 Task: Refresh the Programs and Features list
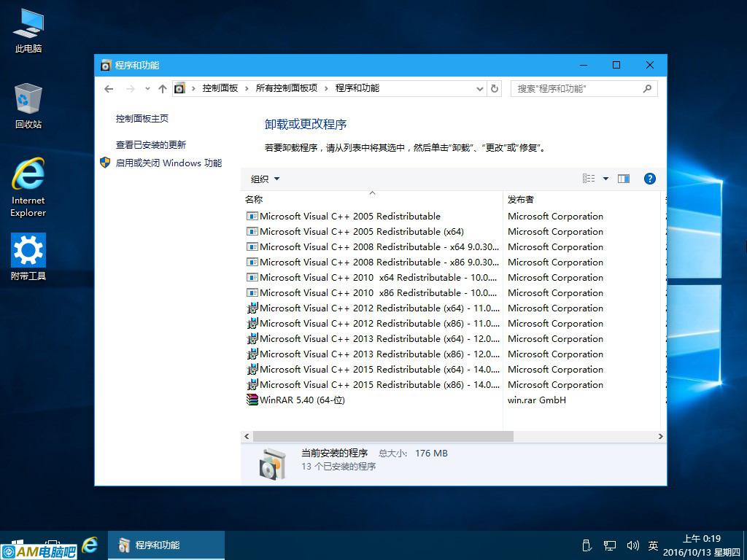click(495, 88)
